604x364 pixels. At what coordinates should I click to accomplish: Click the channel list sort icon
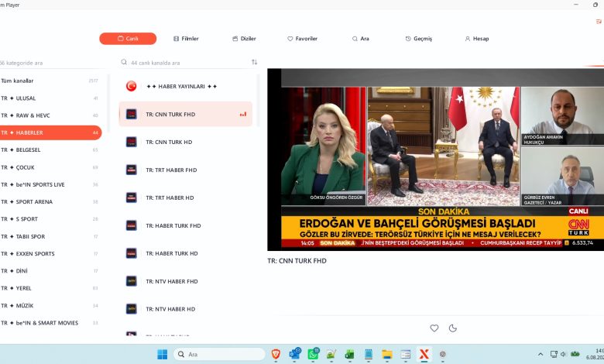click(x=254, y=62)
